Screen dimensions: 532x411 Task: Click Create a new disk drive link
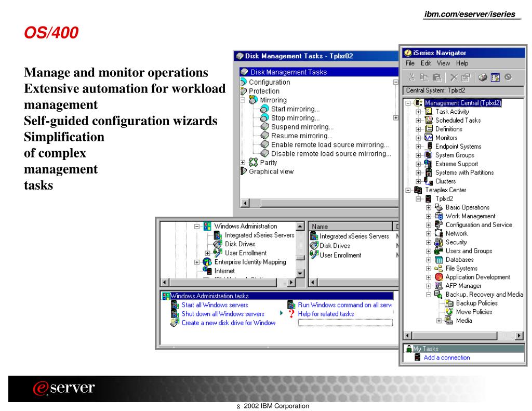tap(229, 323)
